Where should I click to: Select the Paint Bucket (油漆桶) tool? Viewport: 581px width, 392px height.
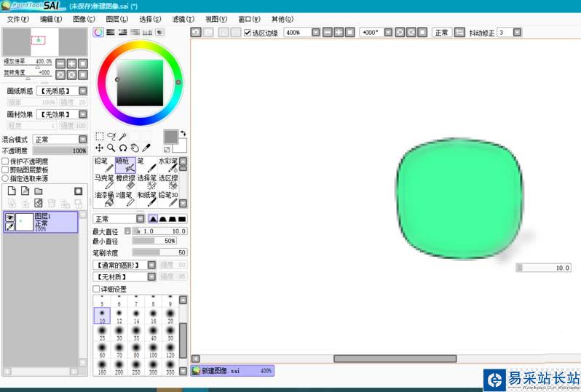pyautogui.click(x=103, y=199)
